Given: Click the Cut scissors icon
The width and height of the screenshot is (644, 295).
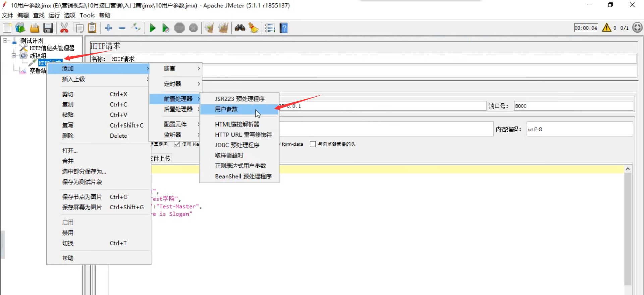Looking at the screenshot, I should pos(64,28).
